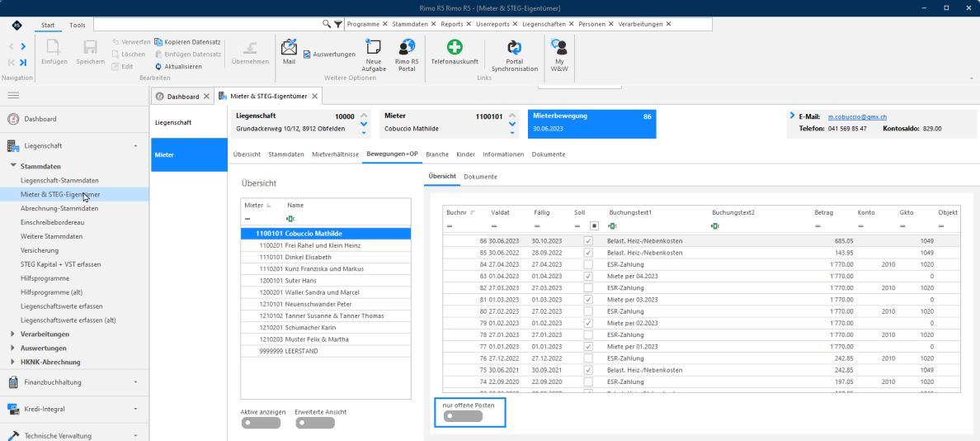Enable the Erweiterte Ansicht switch

315,423
